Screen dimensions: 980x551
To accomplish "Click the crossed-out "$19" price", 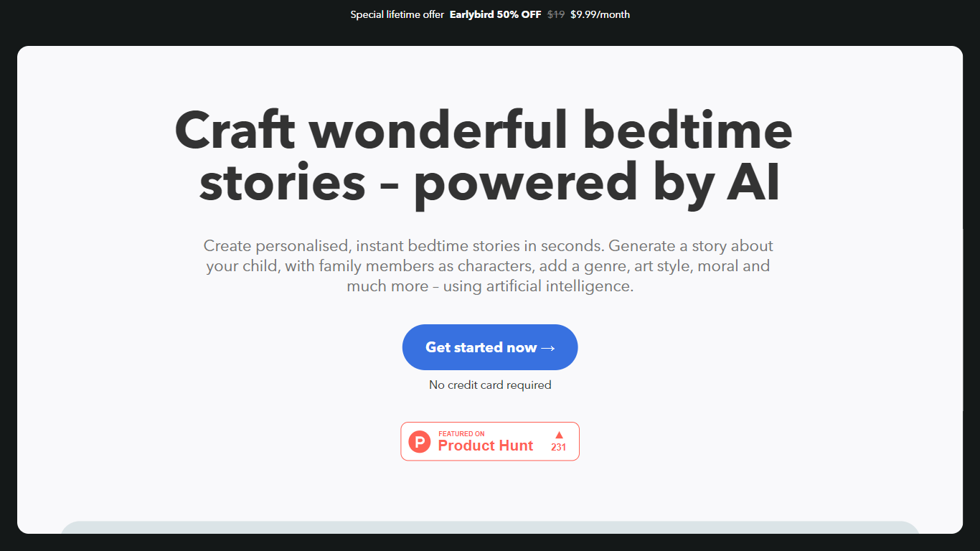I will pyautogui.click(x=556, y=14).
